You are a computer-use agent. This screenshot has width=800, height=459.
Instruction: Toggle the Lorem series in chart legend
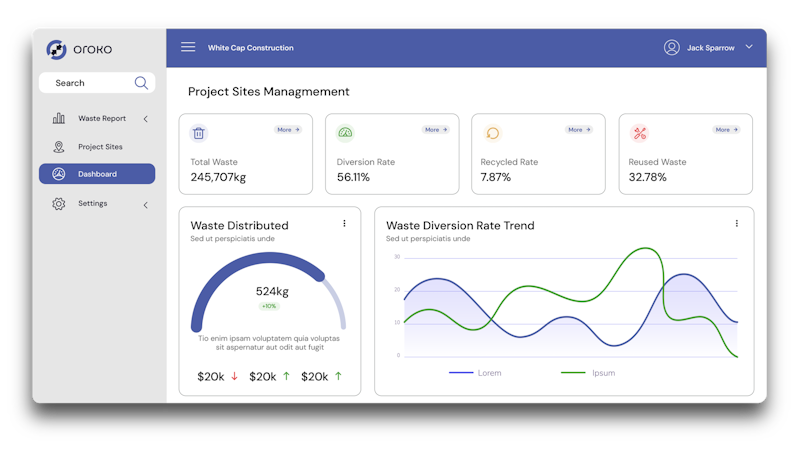[x=476, y=373]
